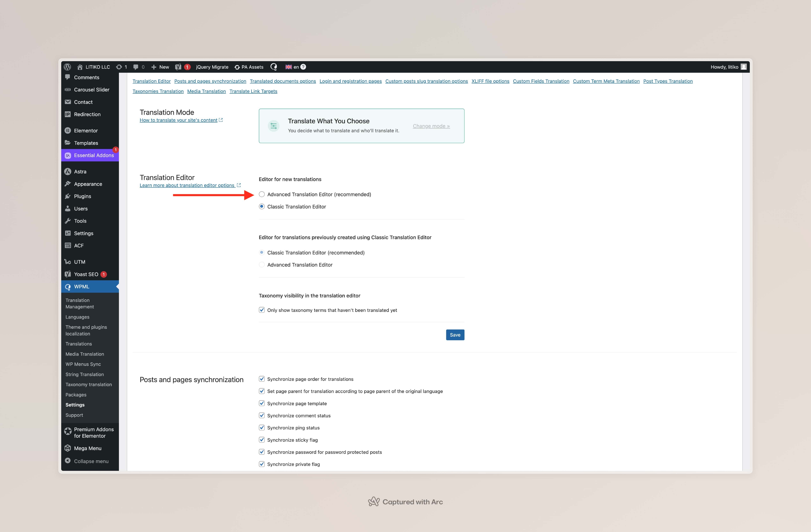Jump to XLIFF file options section
This screenshot has height=532, width=811.
[490, 81]
